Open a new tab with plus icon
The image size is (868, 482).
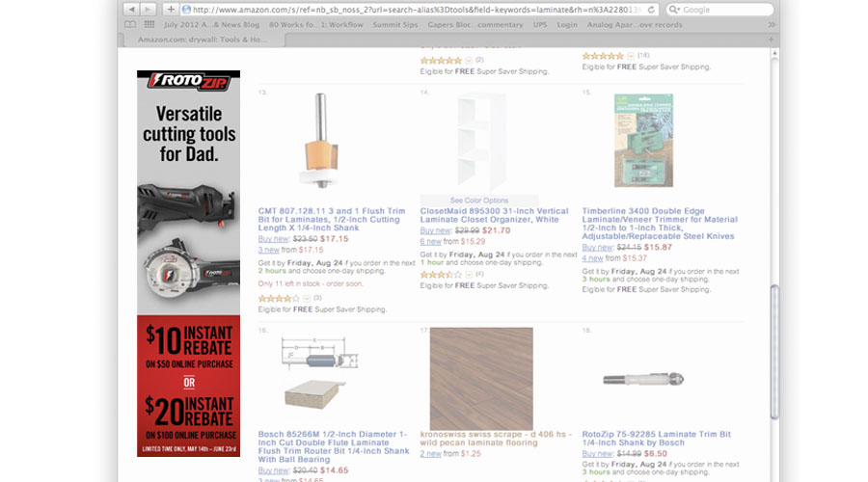(x=771, y=40)
